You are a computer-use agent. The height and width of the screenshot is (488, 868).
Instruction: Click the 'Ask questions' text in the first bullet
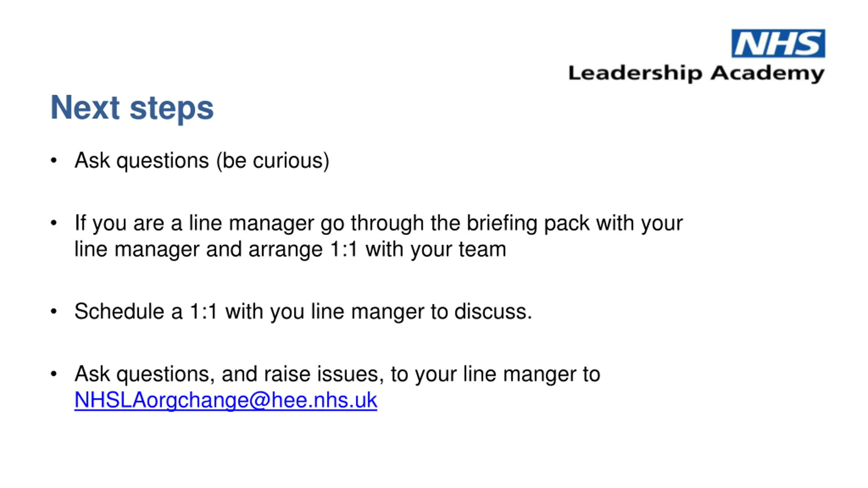tap(142, 161)
